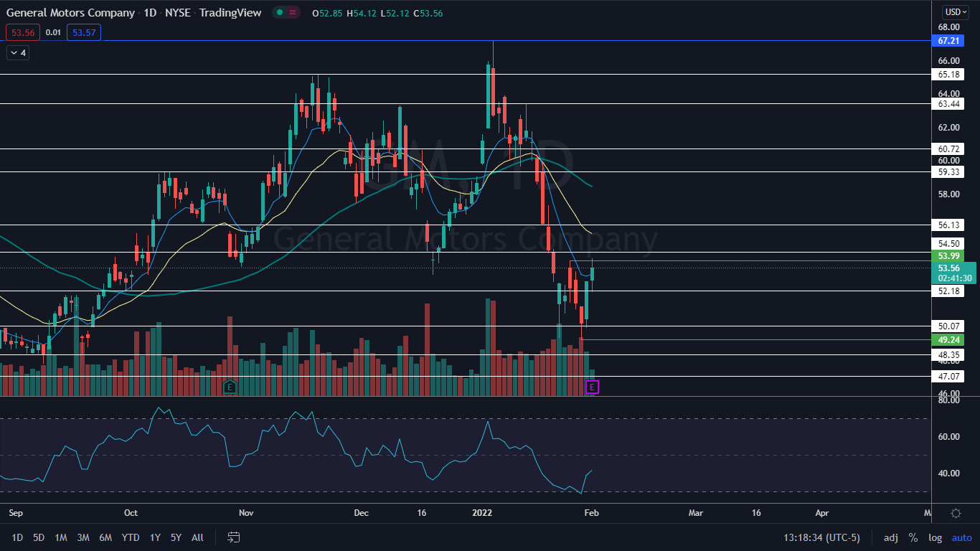
Task: Open chart settings gear icon
Action: [x=956, y=513]
